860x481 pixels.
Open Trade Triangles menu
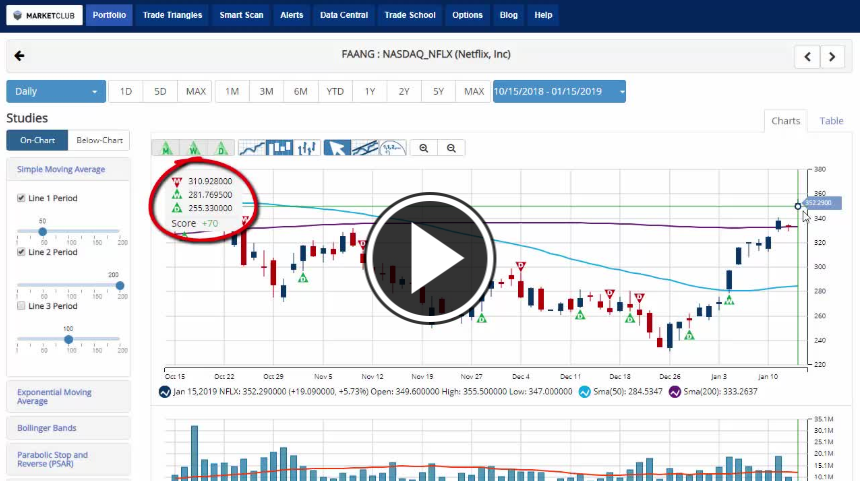point(172,15)
